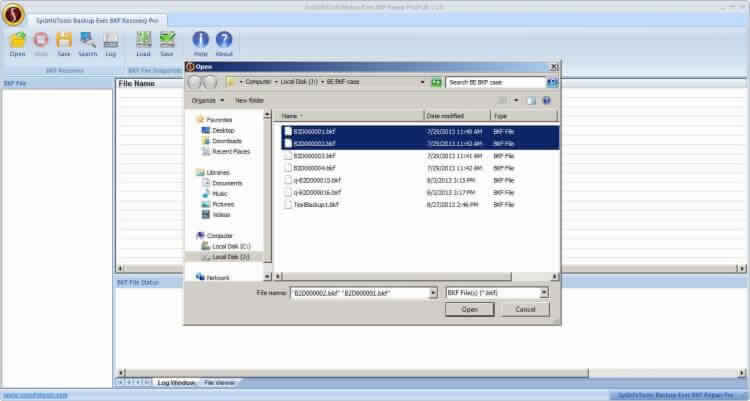This screenshot has height=401, width=750.
Task: Click the Computer breadcrumb in address bar
Action: click(x=258, y=82)
